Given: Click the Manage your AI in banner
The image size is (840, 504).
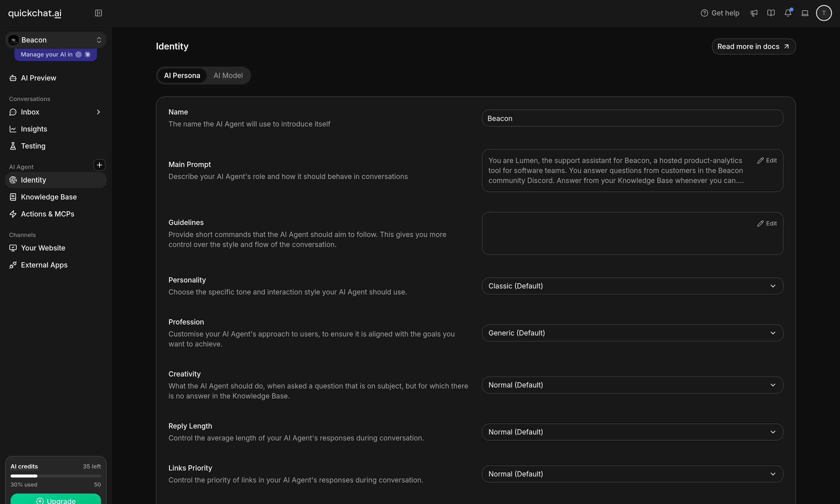Looking at the screenshot, I should coord(56,54).
